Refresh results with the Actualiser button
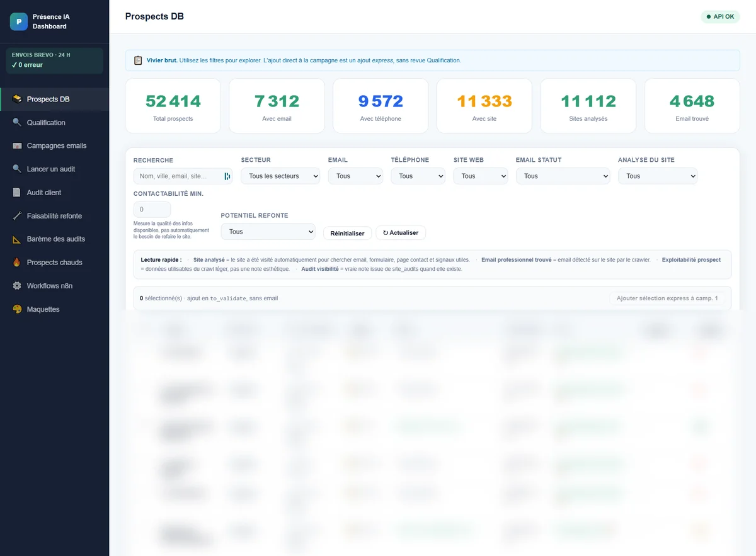The width and height of the screenshot is (756, 556). coord(401,232)
